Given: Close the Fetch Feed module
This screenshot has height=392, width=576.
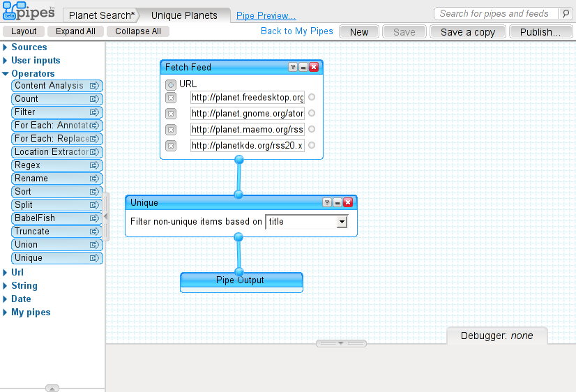Looking at the screenshot, I should pos(314,67).
